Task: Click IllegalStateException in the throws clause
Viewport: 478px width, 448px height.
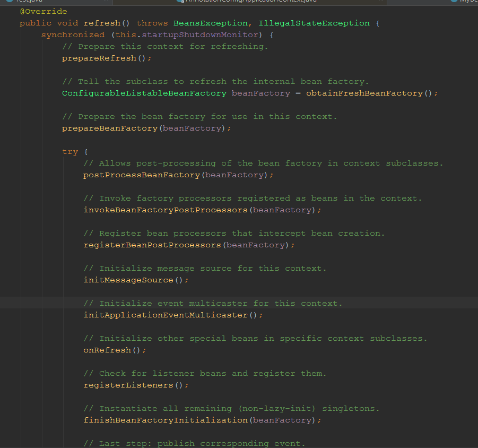Action: click(x=314, y=23)
